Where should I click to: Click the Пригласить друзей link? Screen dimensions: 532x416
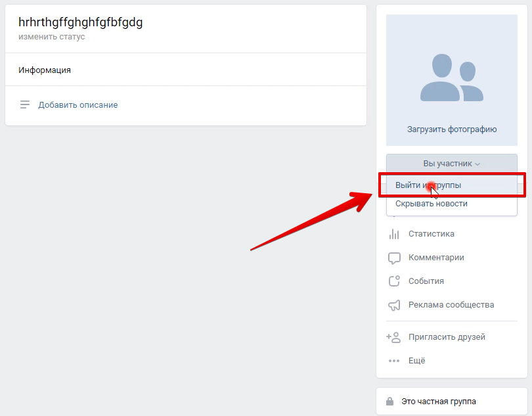pyautogui.click(x=447, y=337)
